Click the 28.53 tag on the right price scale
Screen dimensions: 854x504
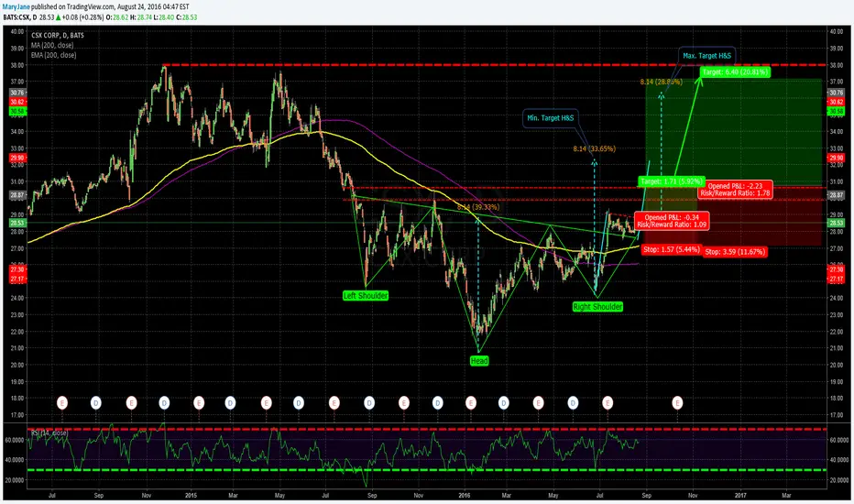[x=836, y=223]
